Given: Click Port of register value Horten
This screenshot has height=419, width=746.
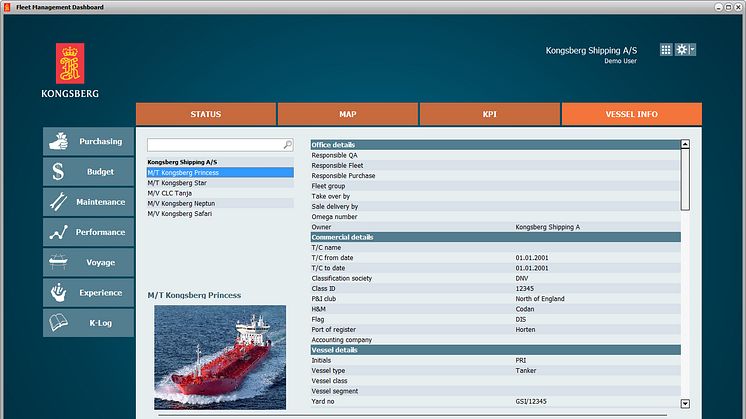Looking at the screenshot, I should click(x=525, y=329).
